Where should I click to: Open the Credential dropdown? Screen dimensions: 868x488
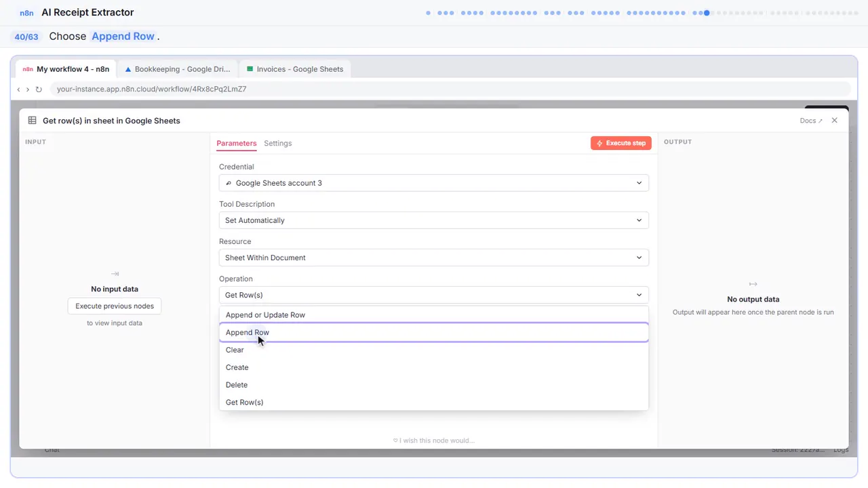[434, 183]
